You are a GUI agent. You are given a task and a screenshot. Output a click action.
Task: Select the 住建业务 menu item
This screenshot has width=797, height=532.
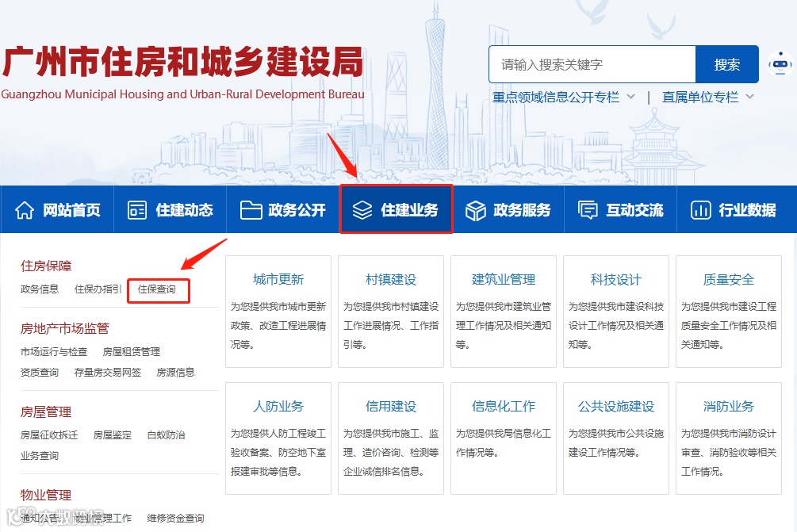[x=397, y=209]
